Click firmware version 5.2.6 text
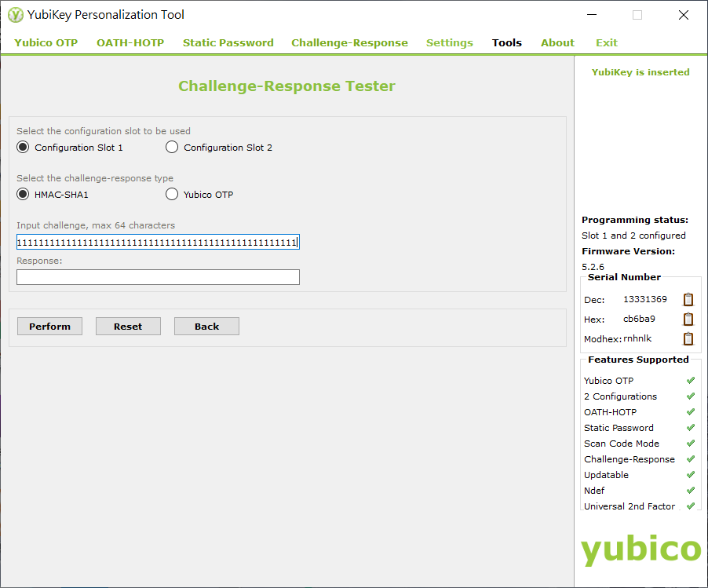 (x=593, y=267)
